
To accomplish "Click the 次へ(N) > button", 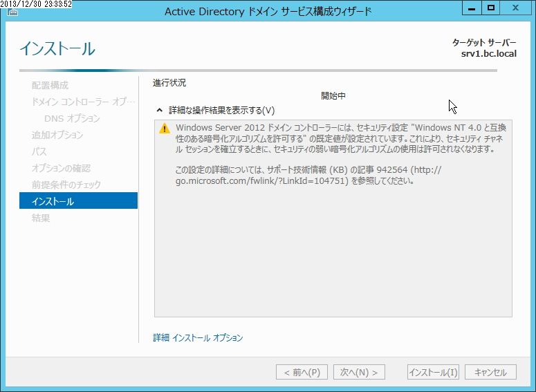I will tap(359, 372).
